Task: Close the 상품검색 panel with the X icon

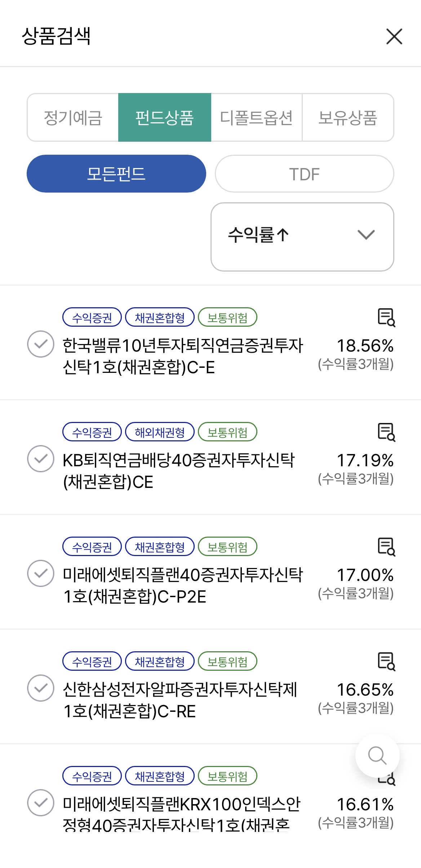Action: pos(394,36)
